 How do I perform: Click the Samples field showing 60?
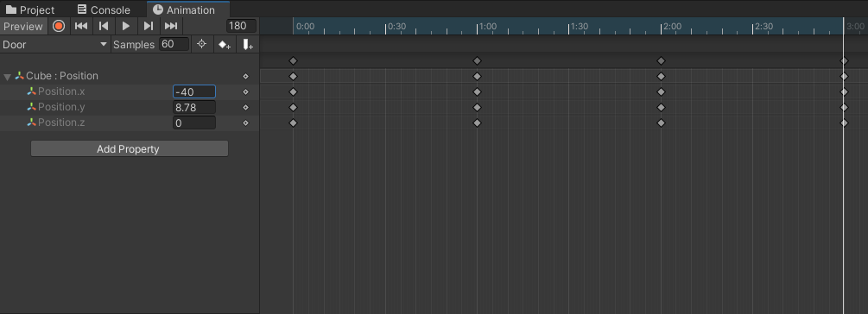[174, 44]
